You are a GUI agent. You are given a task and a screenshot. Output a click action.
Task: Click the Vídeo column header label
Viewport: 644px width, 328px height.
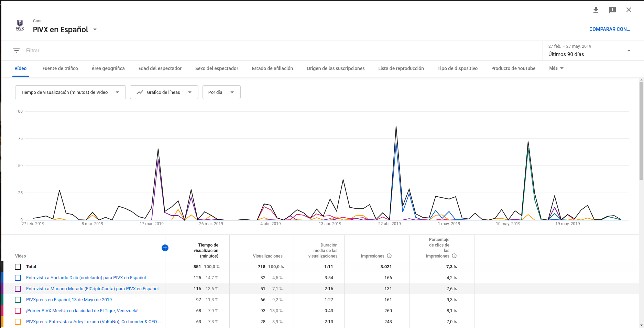pyautogui.click(x=21, y=256)
